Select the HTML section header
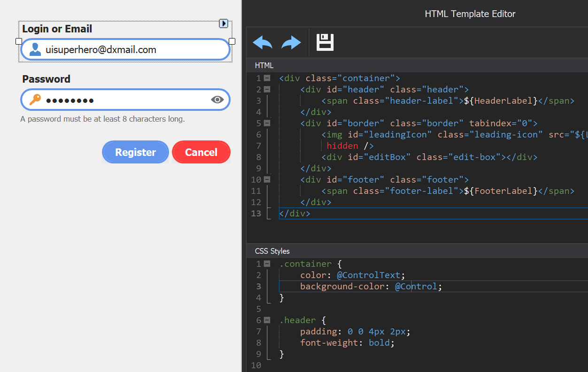The width and height of the screenshot is (588, 372). (264, 65)
